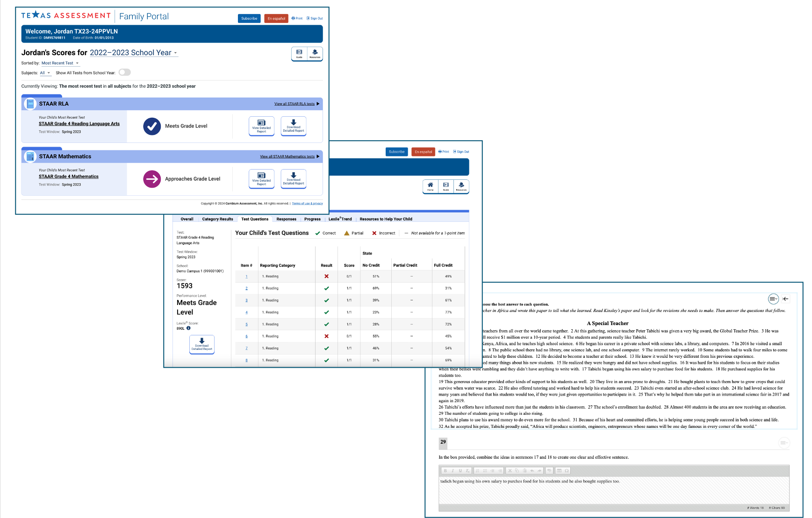Open item number 1 link in questions table
This screenshot has width=812, height=518.
[246, 277]
